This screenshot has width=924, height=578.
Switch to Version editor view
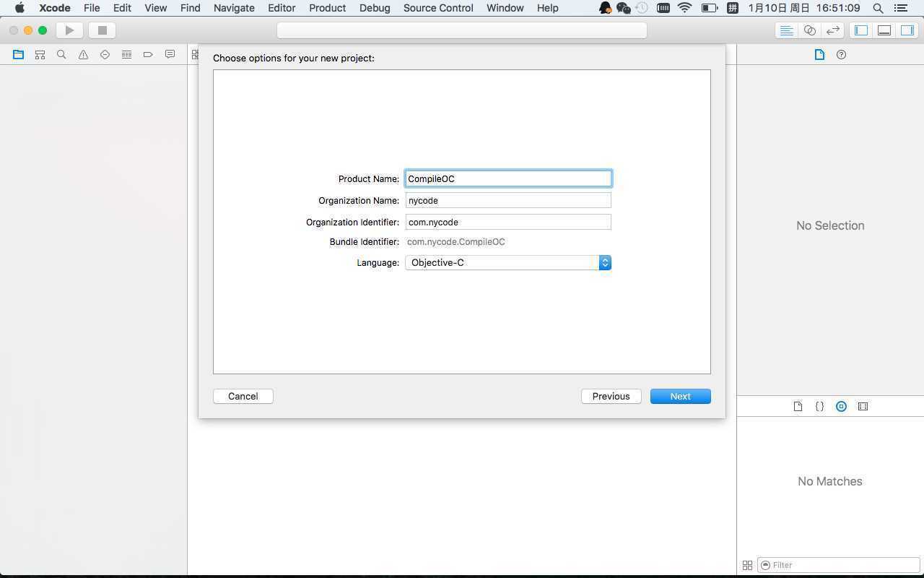[x=833, y=30]
